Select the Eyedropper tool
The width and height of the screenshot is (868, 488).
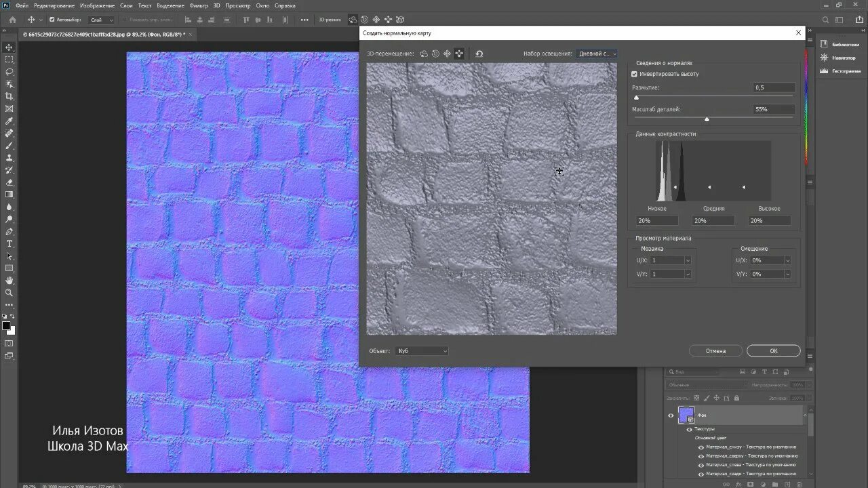coord(9,121)
